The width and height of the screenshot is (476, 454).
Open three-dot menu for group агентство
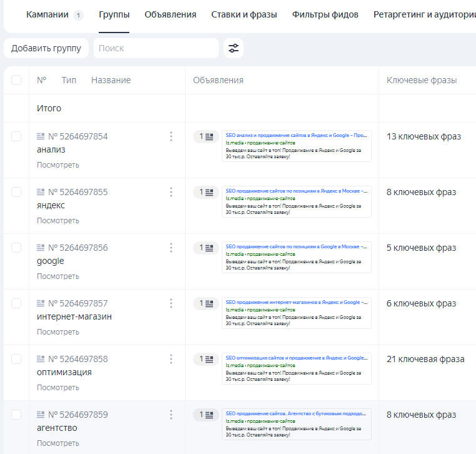(x=171, y=415)
